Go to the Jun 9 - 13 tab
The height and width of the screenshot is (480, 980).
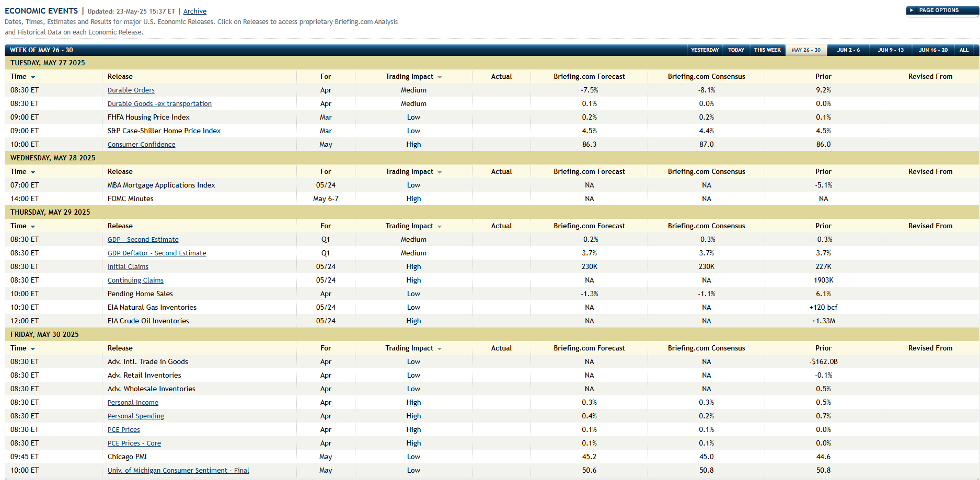coord(891,50)
